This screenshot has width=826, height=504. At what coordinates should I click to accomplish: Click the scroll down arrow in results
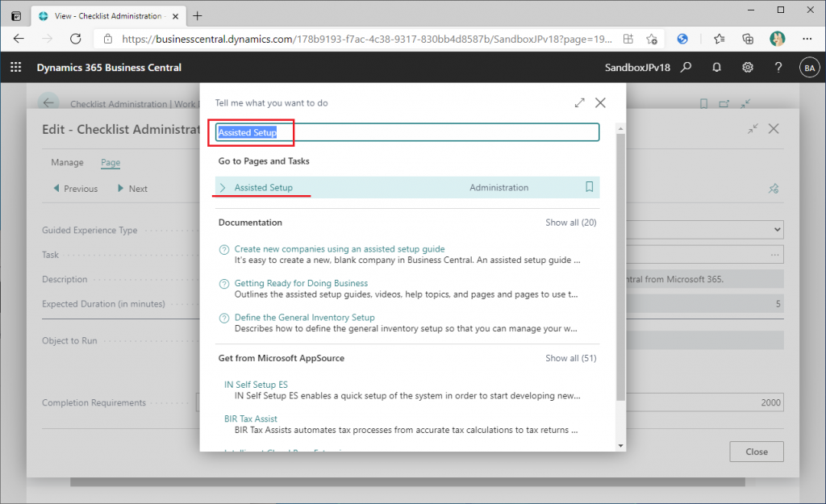click(620, 446)
